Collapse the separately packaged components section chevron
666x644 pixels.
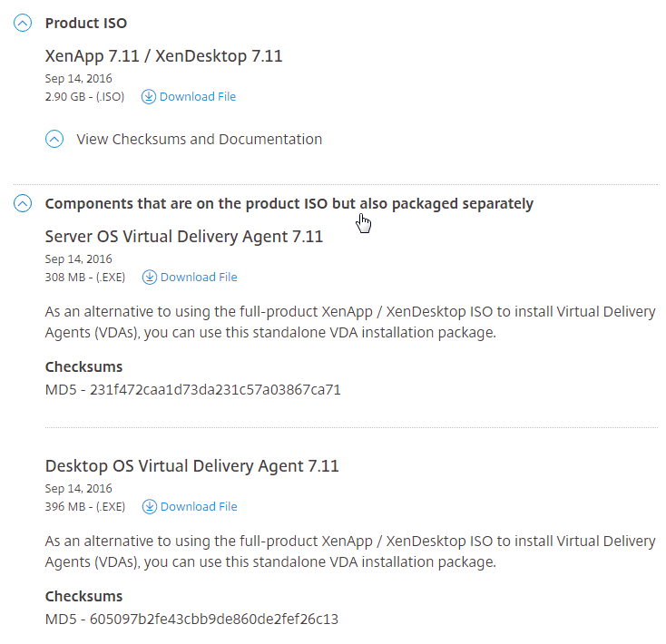pos(23,203)
